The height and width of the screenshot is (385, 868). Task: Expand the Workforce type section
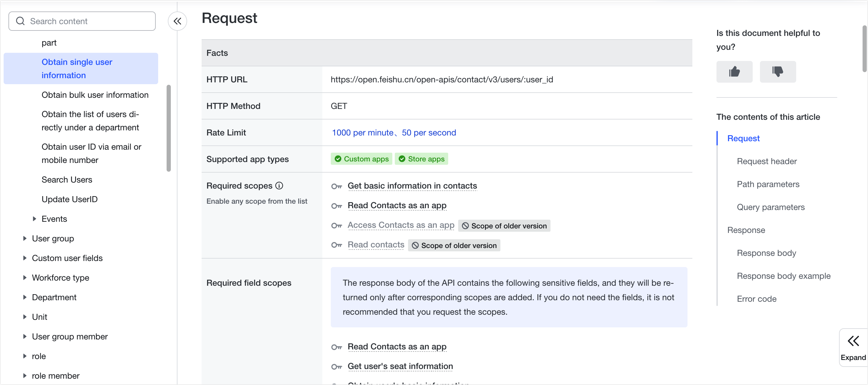pos(25,278)
